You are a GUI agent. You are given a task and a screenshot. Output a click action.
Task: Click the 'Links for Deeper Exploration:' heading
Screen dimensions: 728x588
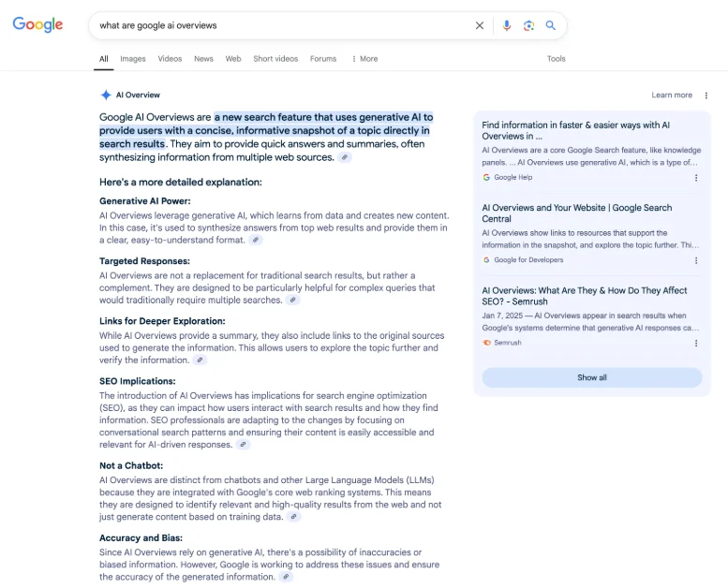(162, 321)
